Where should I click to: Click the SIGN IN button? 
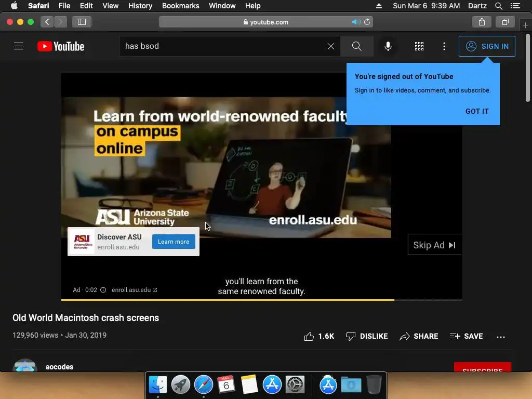486,46
